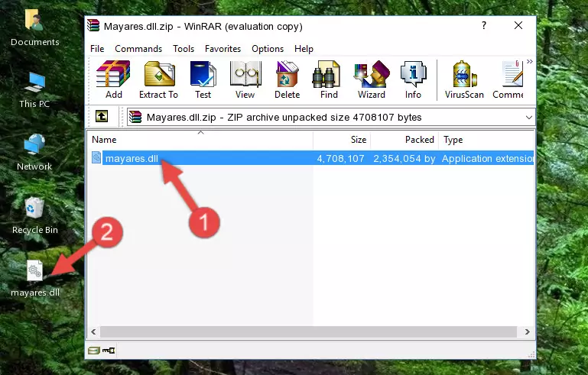Select the This PC desktop icon

34,90
